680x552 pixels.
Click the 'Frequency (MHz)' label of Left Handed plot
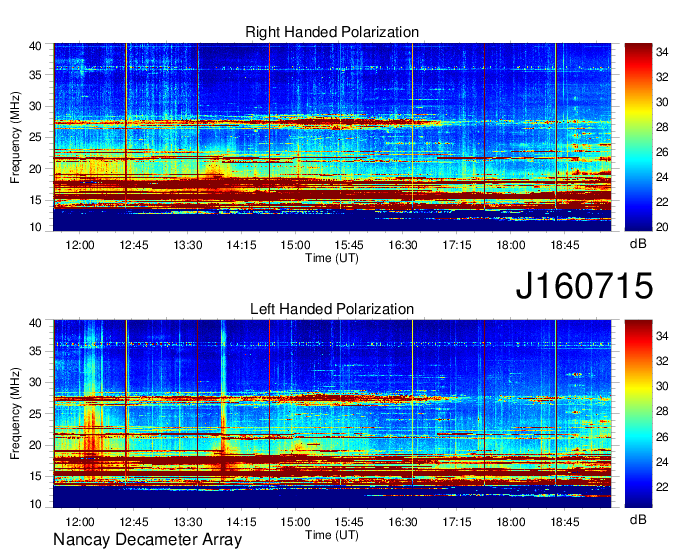click(x=15, y=414)
